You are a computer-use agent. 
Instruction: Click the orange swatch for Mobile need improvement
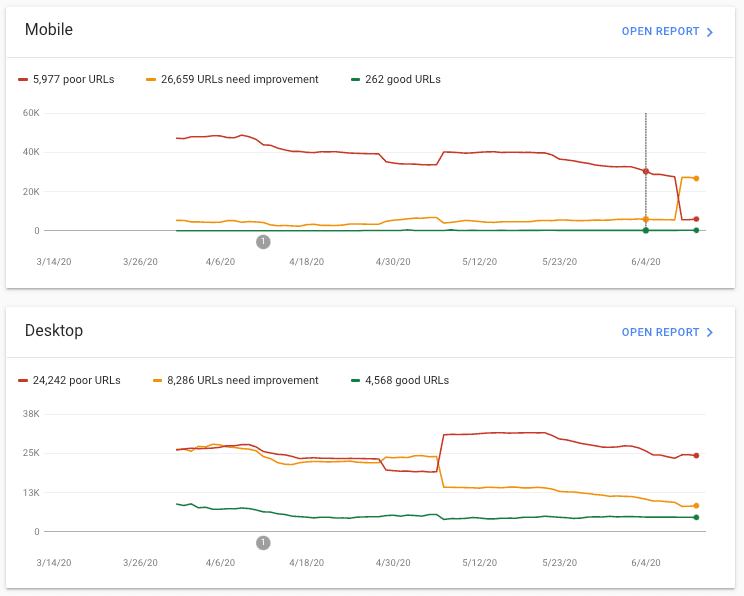[151, 79]
